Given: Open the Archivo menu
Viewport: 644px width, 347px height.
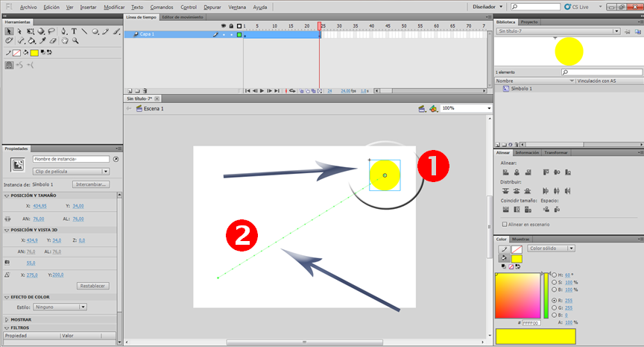Looking at the screenshot, I should click(x=28, y=7).
